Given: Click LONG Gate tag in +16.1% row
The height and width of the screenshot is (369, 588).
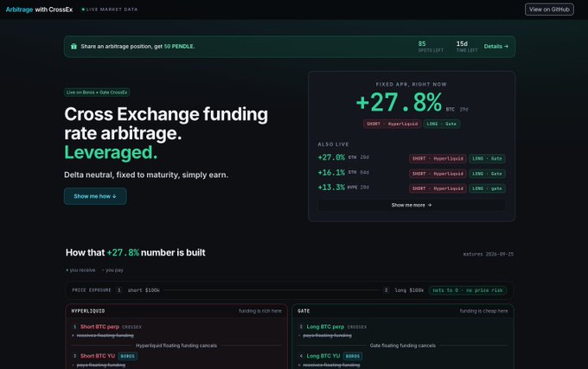Looking at the screenshot, I should 487,174.
